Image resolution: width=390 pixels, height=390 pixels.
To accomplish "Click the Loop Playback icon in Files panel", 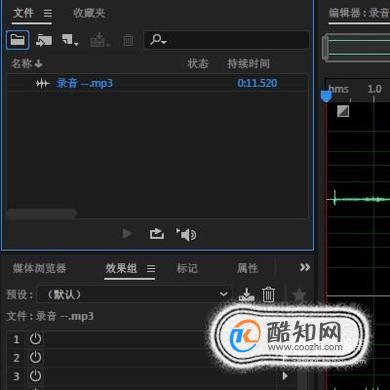I will pyautogui.click(x=156, y=234).
